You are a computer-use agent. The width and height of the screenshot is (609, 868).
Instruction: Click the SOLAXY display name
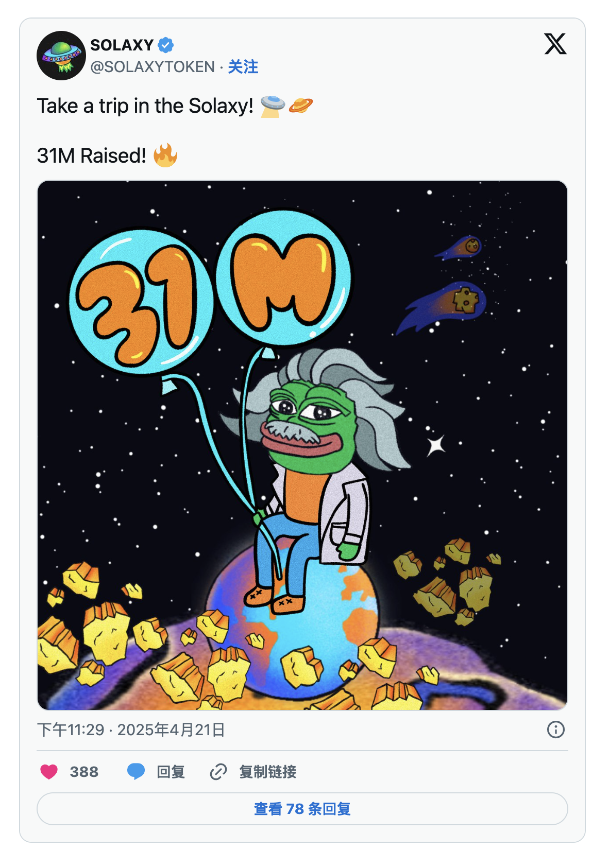tap(122, 45)
